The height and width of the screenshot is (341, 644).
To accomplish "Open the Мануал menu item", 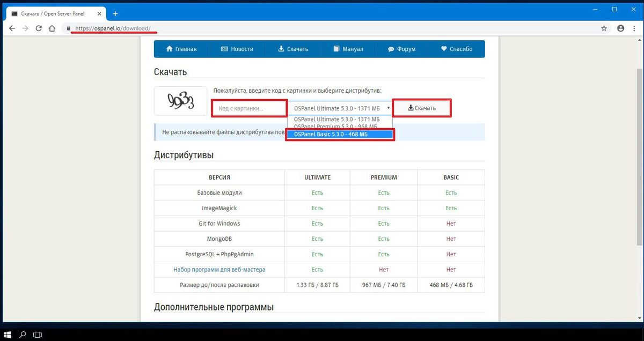I will point(348,49).
